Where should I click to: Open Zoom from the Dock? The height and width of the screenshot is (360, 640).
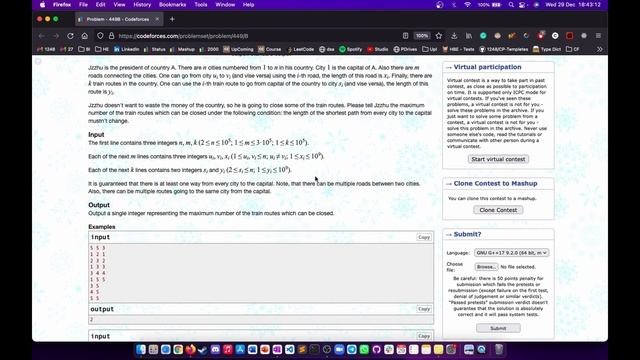click(339, 349)
